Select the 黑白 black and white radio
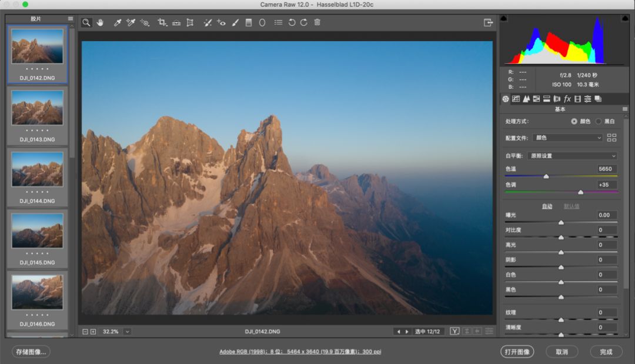Image resolution: width=635 pixels, height=364 pixels. click(x=598, y=122)
